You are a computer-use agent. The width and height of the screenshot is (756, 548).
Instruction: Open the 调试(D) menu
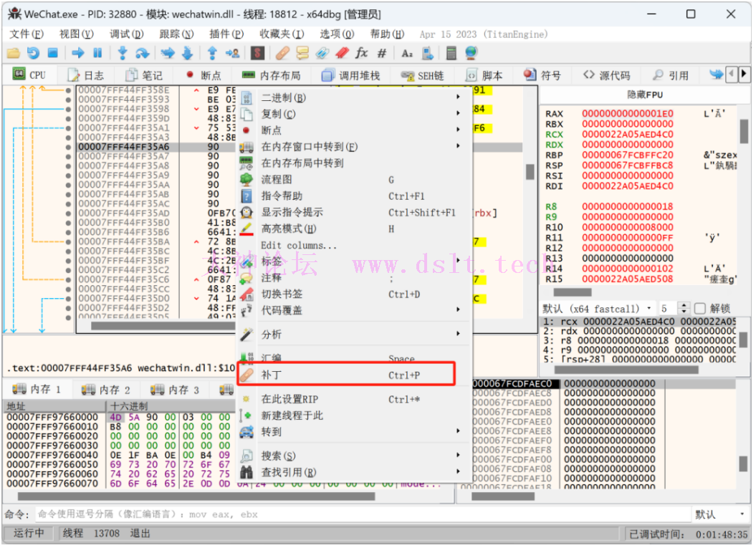click(126, 34)
